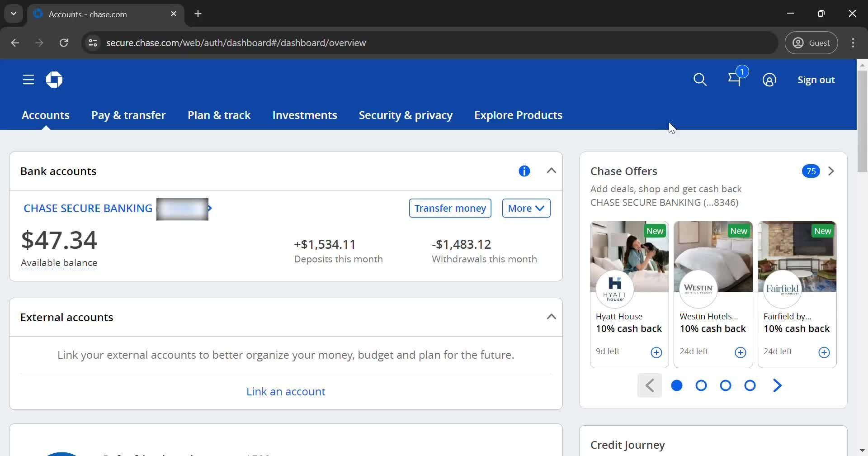Open the Hyatt House offer image
The height and width of the screenshot is (456, 868).
pos(629,256)
